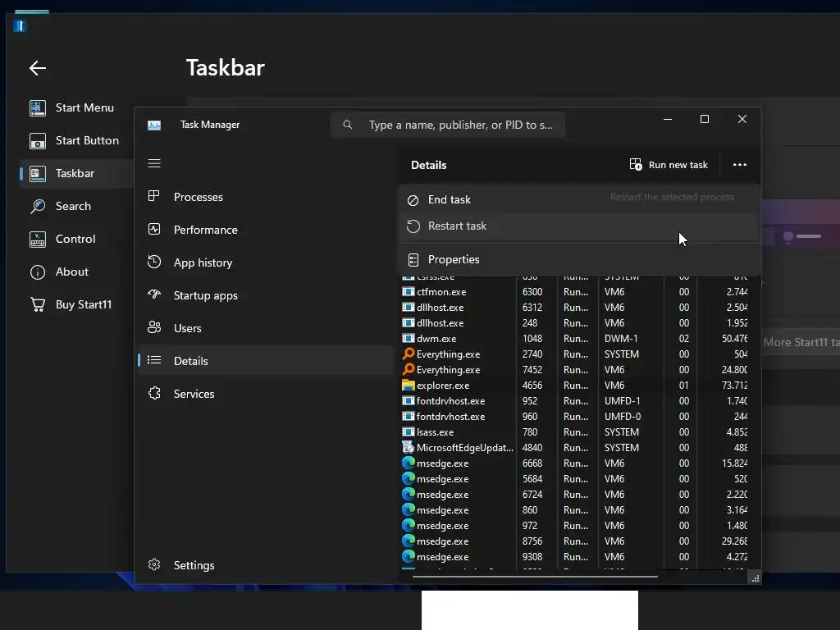The height and width of the screenshot is (630, 840).
Task: Select dllhost.exe with PID 6312
Action: 574,308
